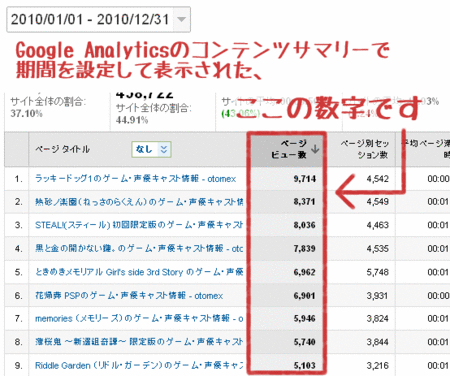
Task: Select unique pageview value 5,748
Action: 378,272
